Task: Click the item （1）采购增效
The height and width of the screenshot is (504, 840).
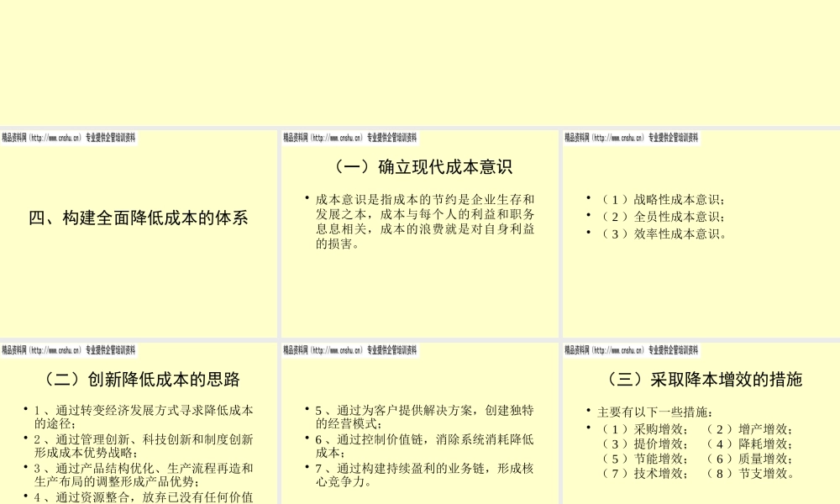Action: [x=643, y=429]
